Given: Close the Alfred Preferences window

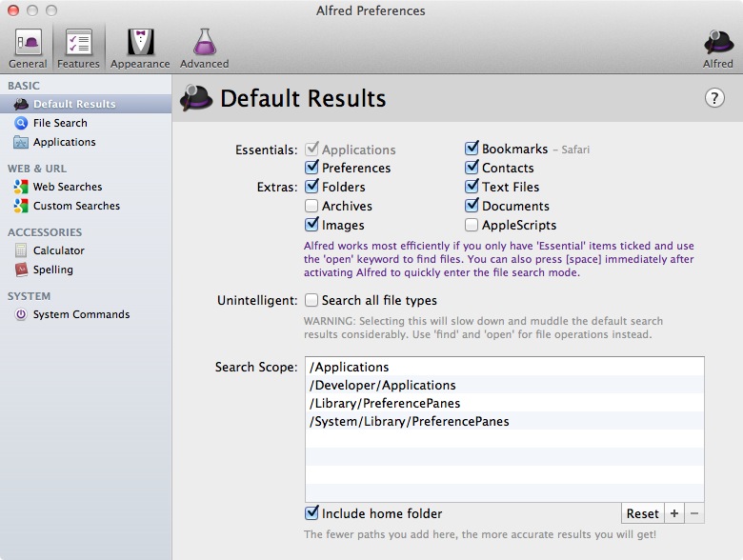Looking at the screenshot, I should [x=13, y=10].
